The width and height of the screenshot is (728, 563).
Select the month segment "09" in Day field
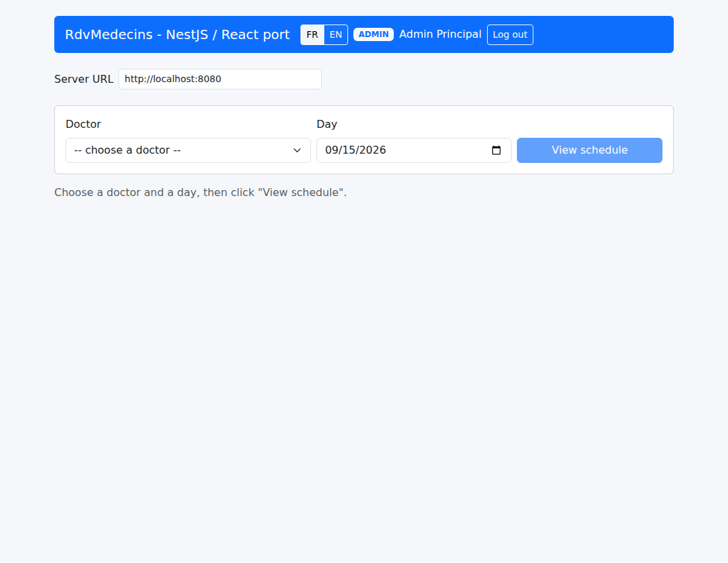click(331, 150)
